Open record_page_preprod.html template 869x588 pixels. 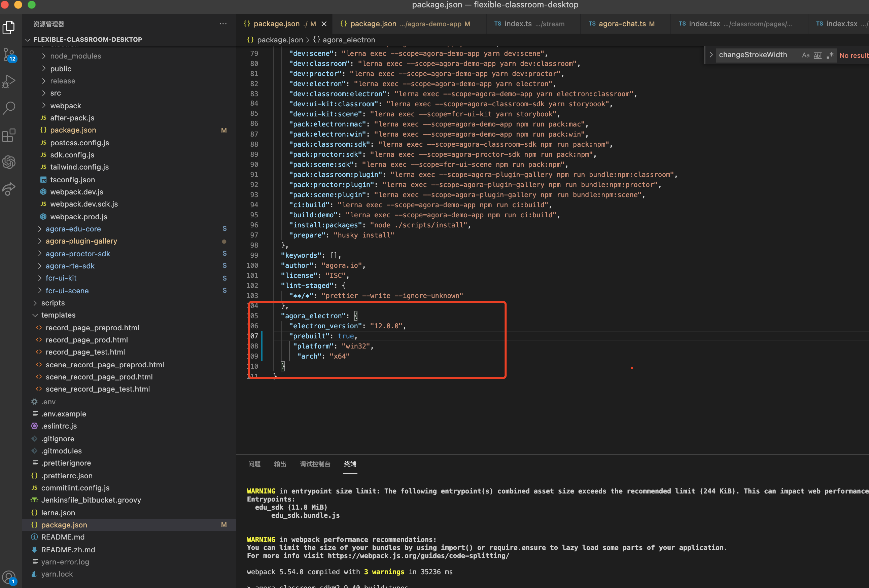click(92, 327)
